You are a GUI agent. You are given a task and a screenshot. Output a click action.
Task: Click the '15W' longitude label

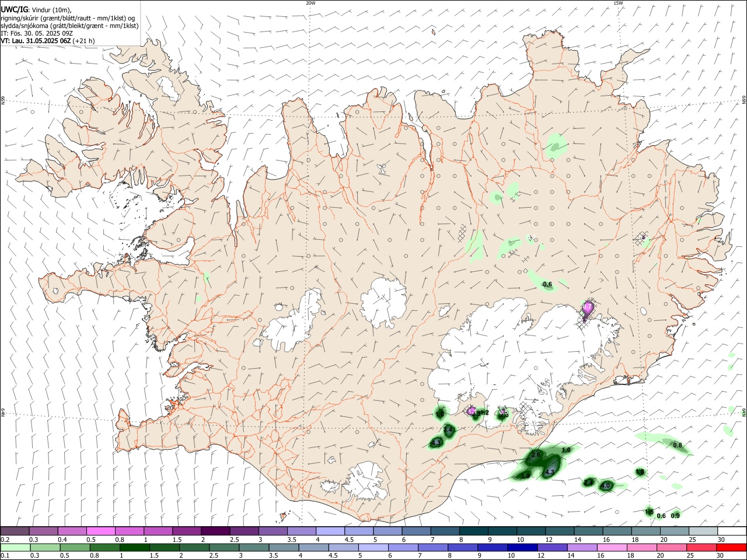click(x=617, y=3)
